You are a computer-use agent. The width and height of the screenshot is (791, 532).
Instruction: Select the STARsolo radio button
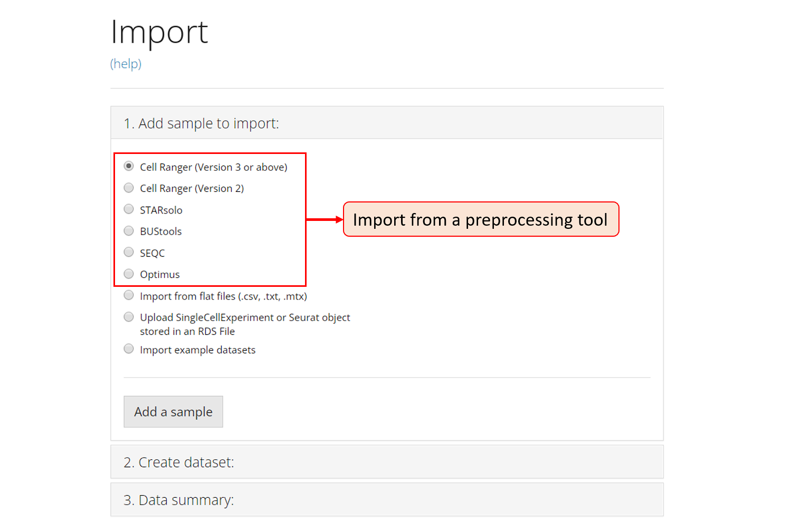point(129,209)
